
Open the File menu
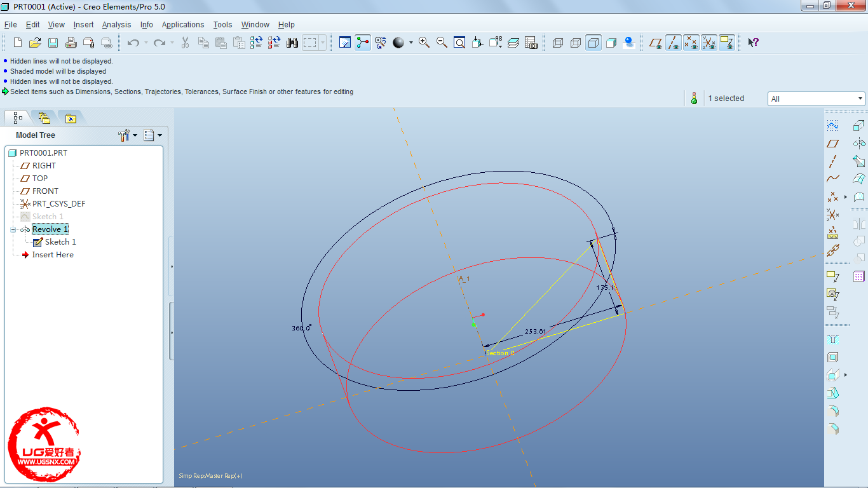click(x=10, y=25)
